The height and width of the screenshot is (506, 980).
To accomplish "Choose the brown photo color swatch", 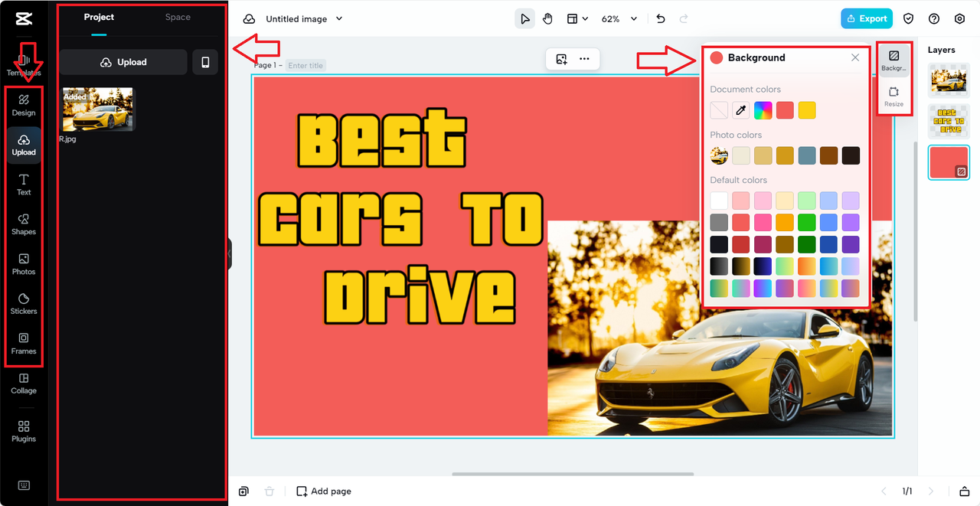I will (x=828, y=155).
